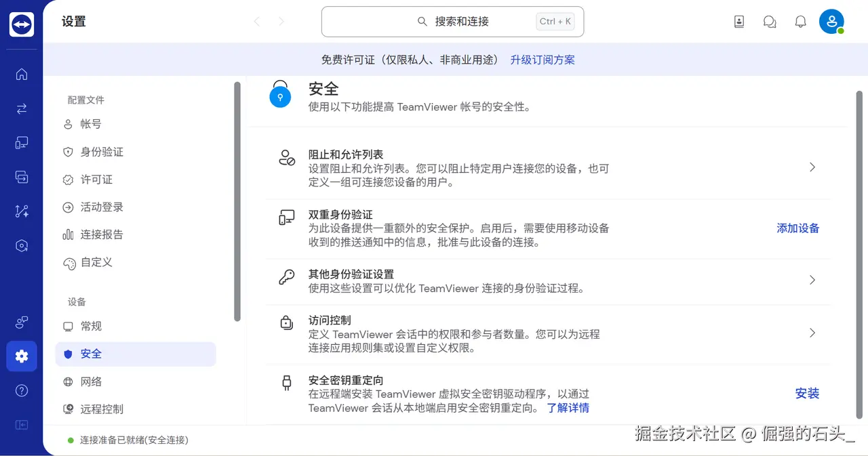
Task: Click the 访问控制 heading
Action: [330, 320]
